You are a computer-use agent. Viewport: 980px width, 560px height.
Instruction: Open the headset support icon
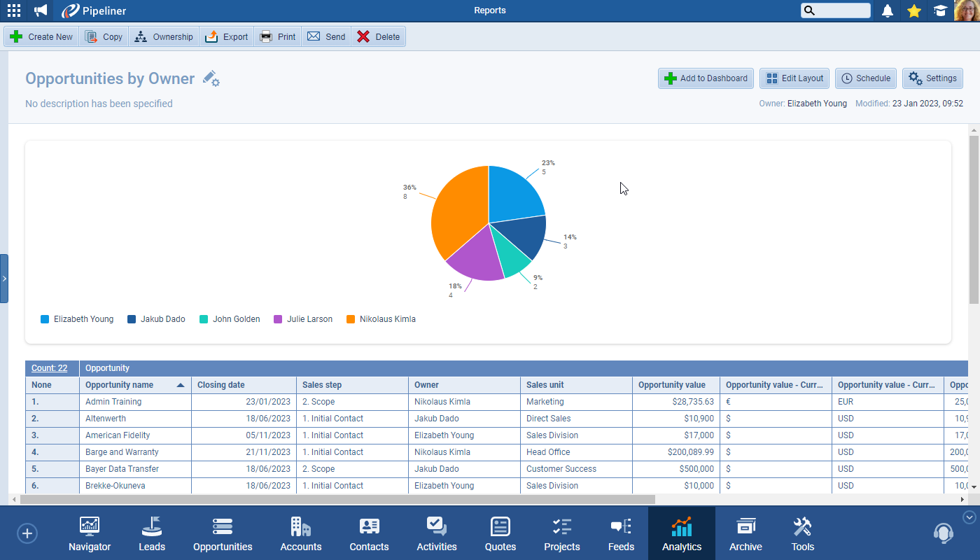[x=943, y=533]
